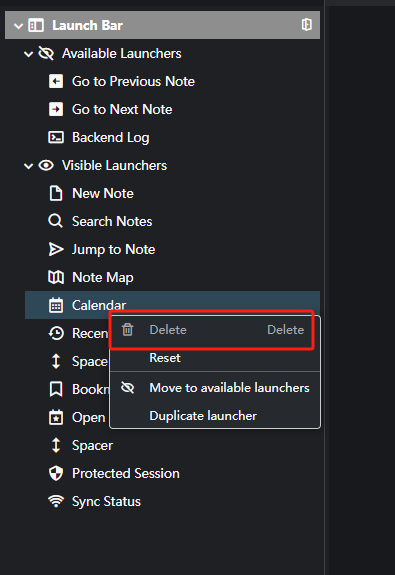Click the icon of Spacer above Protected Session
Screen dimensions: 395x575
pyautogui.click(x=56, y=445)
